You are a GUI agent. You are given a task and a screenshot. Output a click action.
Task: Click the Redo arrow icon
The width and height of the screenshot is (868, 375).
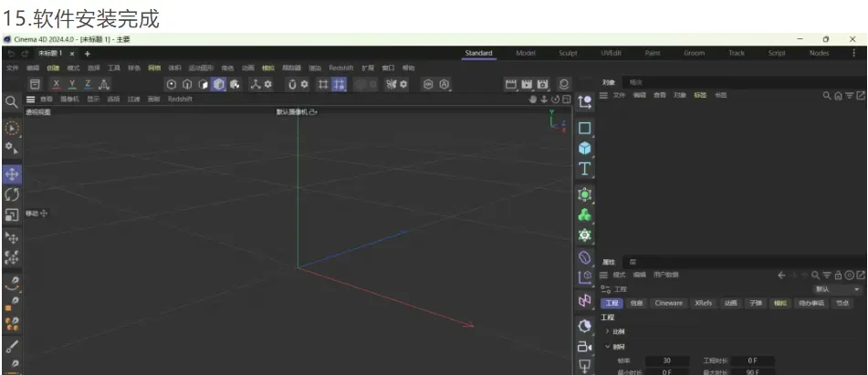click(25, 53)
